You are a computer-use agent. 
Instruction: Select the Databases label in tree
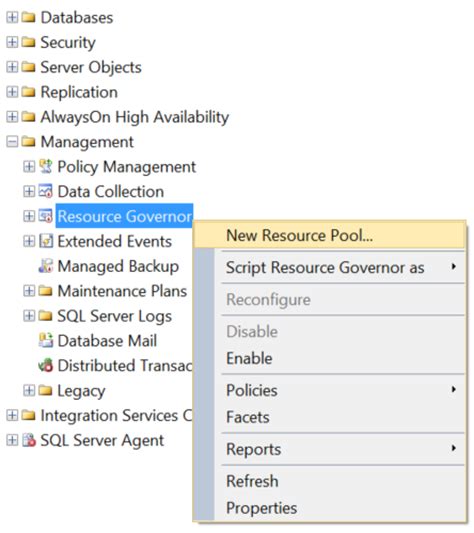[77, 17]
